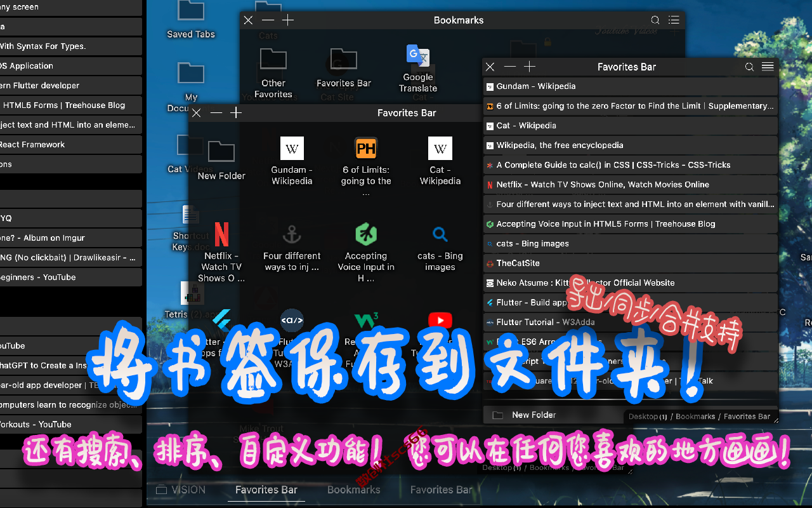Launch Tetris (2).app from desktop
Viewport: 812px width, 508px height.
point(191,293)
